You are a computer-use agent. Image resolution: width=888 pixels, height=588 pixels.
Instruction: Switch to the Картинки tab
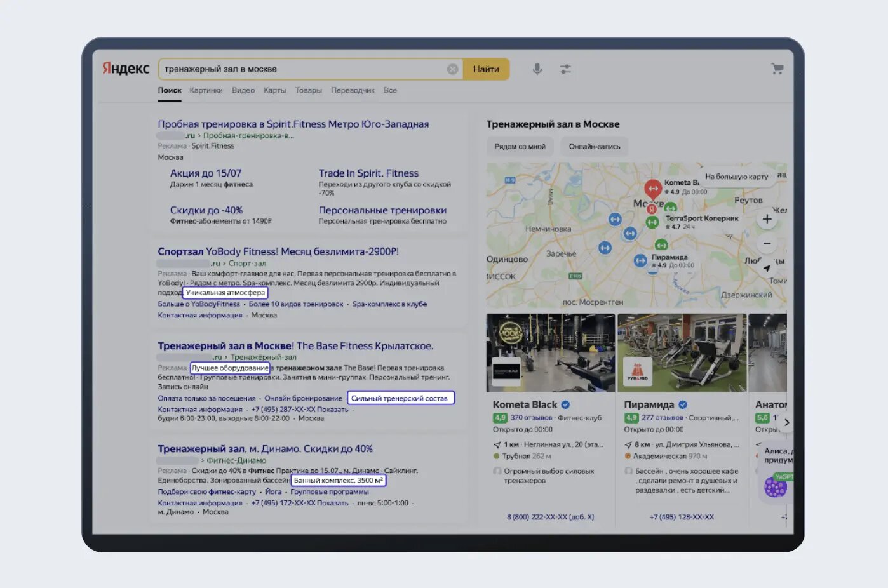pyautogui.click(x=206, y=90)
